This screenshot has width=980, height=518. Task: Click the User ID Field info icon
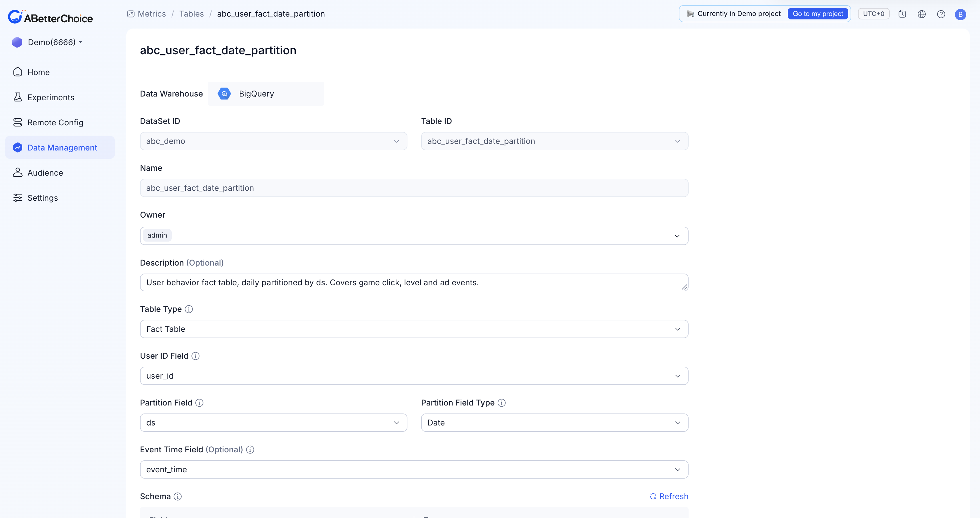pyautogui.click(x=195, y=356)
